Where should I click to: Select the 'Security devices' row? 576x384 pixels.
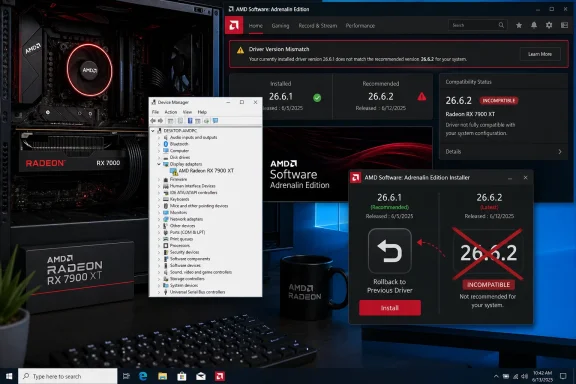pos(181,252)
